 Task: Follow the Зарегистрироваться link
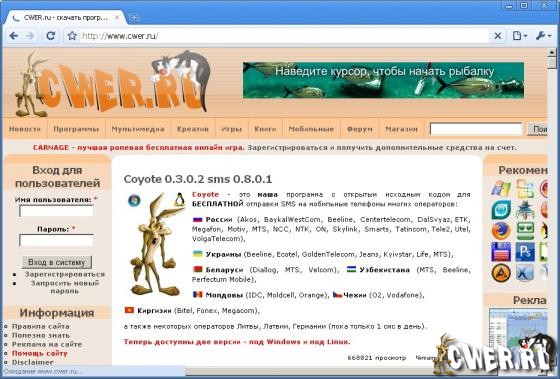pyautogui.click(x=65, y=274)
